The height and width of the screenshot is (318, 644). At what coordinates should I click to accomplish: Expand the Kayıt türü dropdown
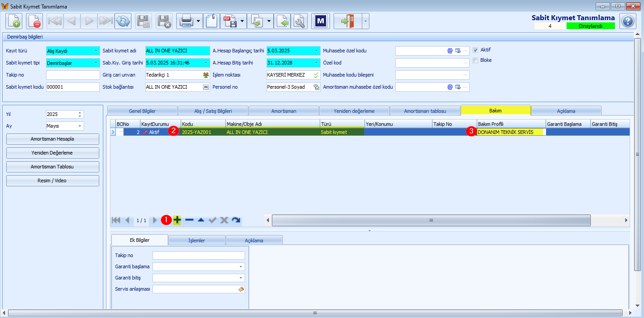pos(96,51)
